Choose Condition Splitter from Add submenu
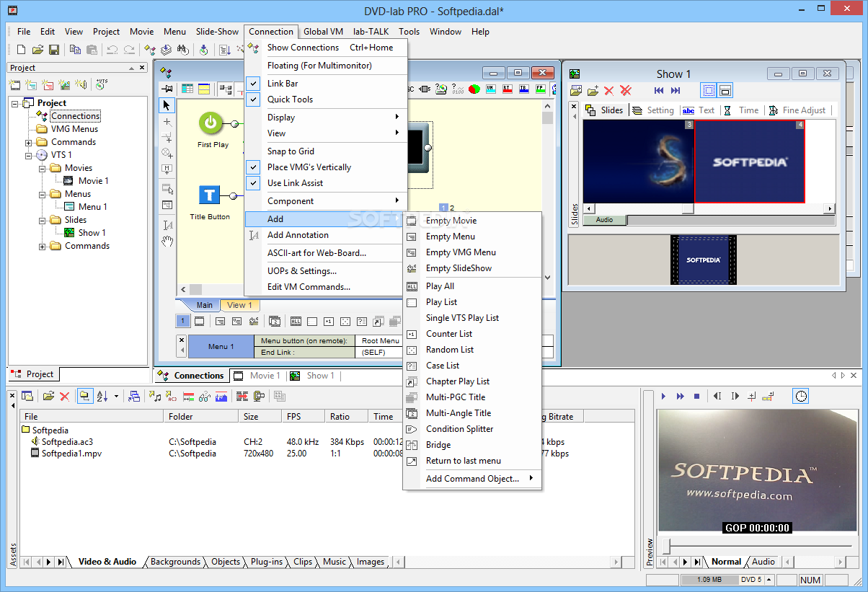 point(472,429)
